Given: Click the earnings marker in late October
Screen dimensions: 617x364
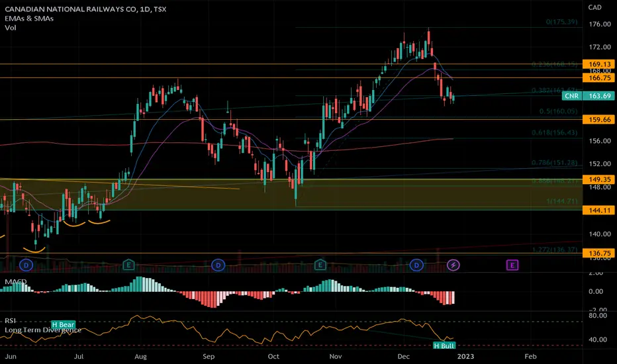Looking at the screenshot, I should pos(320,265).
